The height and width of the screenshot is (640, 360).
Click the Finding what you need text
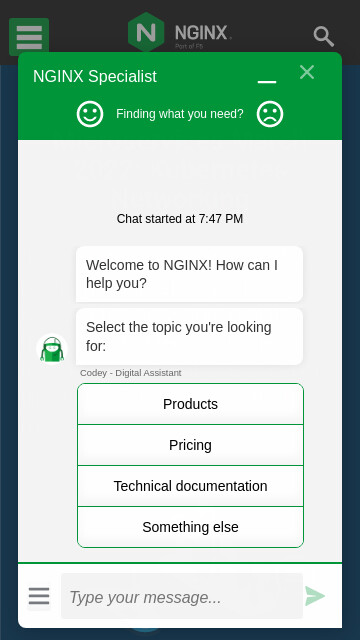point(180,114)
